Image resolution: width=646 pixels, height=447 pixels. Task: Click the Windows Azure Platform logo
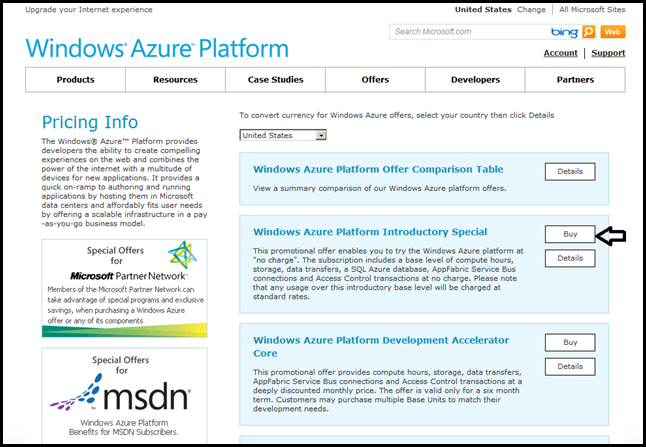pos(157,48)
